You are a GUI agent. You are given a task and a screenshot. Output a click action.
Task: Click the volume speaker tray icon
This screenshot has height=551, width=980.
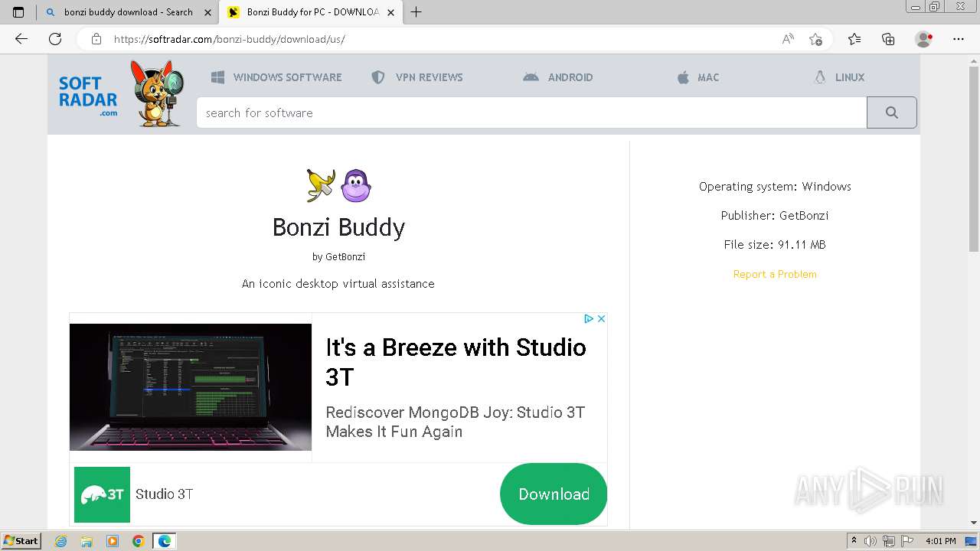871,541
